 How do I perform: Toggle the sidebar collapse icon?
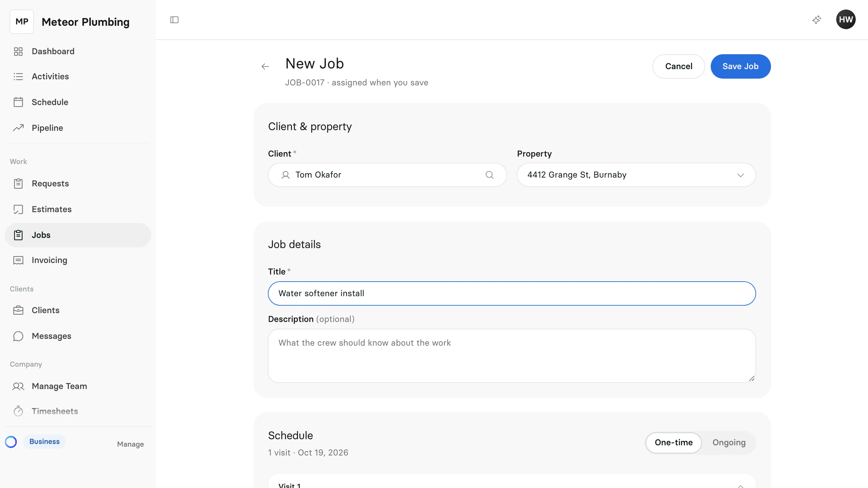[174, 20]
